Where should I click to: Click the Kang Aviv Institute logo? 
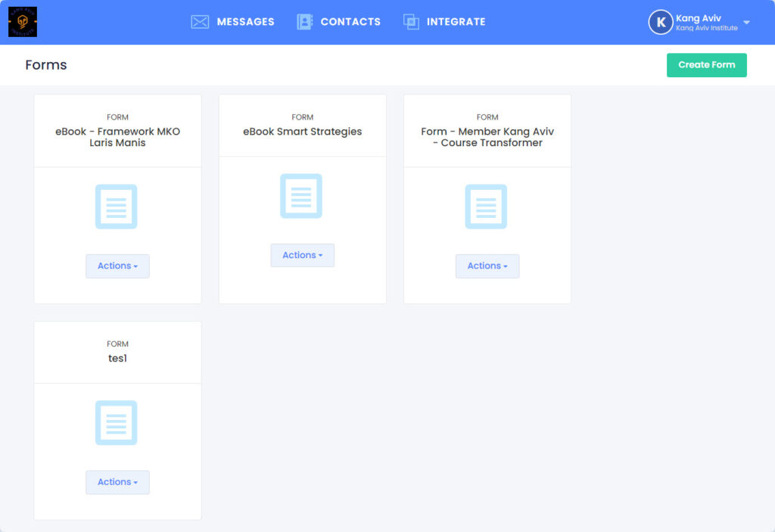click(x=23, y=22)
